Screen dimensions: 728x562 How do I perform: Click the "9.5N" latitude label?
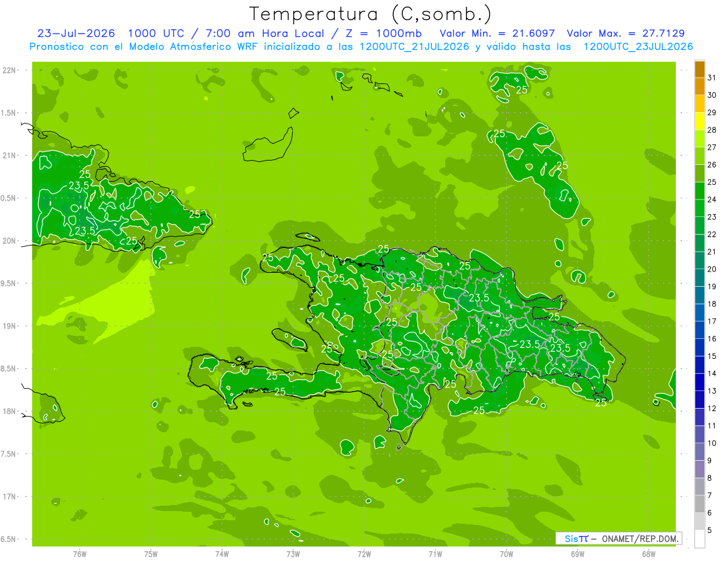(8, 283)
